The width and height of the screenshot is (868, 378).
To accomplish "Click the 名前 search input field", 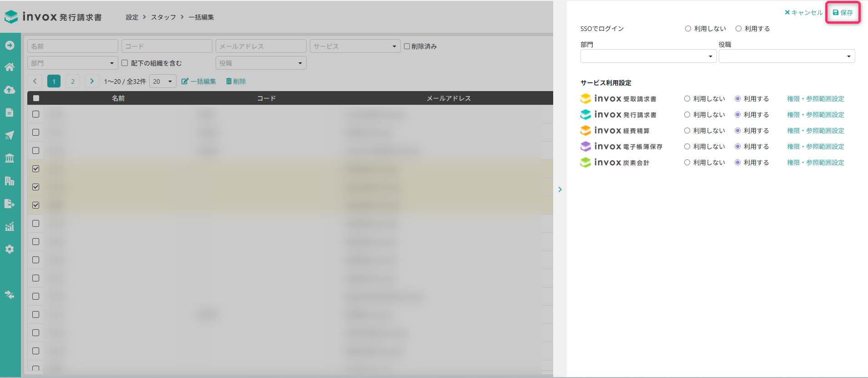I will (x=73, y=46).
